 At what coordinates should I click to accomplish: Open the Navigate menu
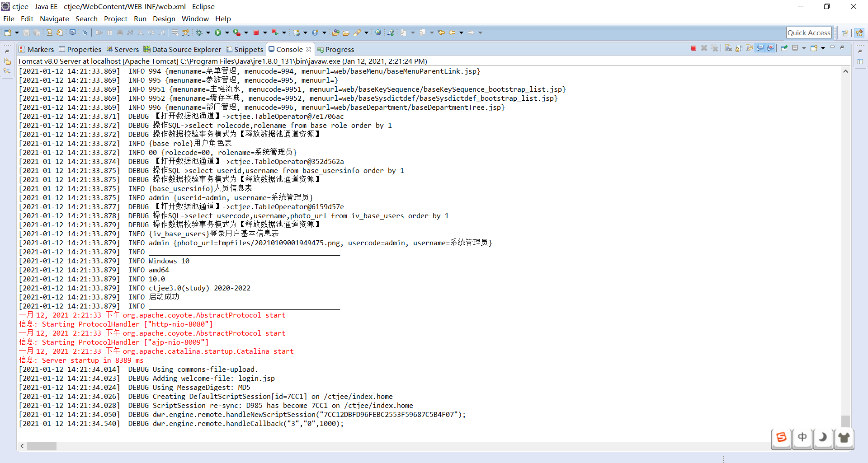(54, 19)
